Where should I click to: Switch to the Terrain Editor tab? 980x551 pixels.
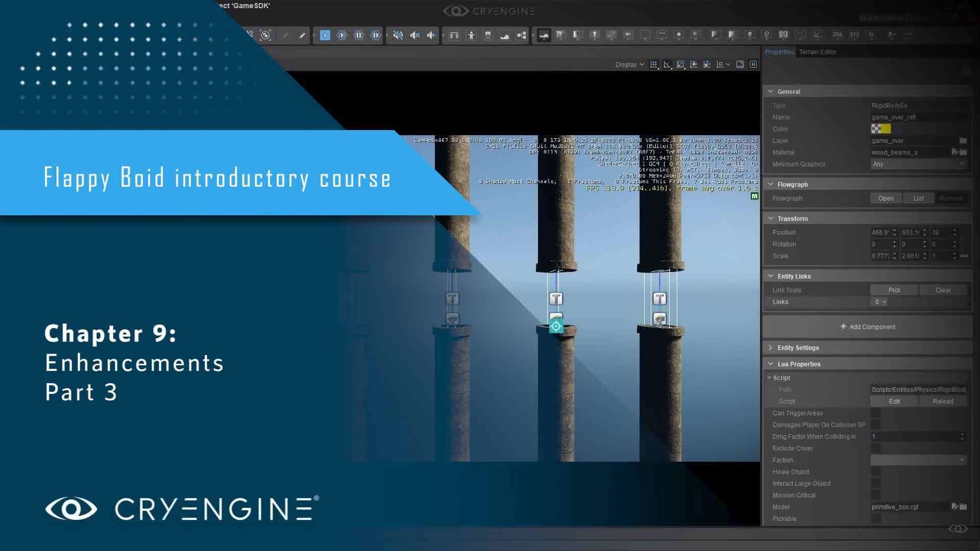(818, 52)
